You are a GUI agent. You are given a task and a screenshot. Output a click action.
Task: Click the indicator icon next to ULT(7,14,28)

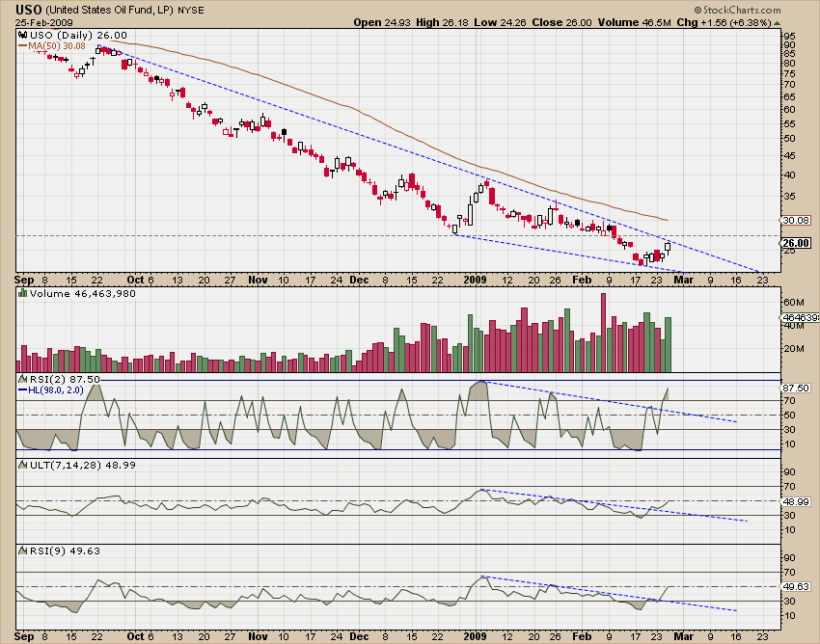tap(22, 465)
